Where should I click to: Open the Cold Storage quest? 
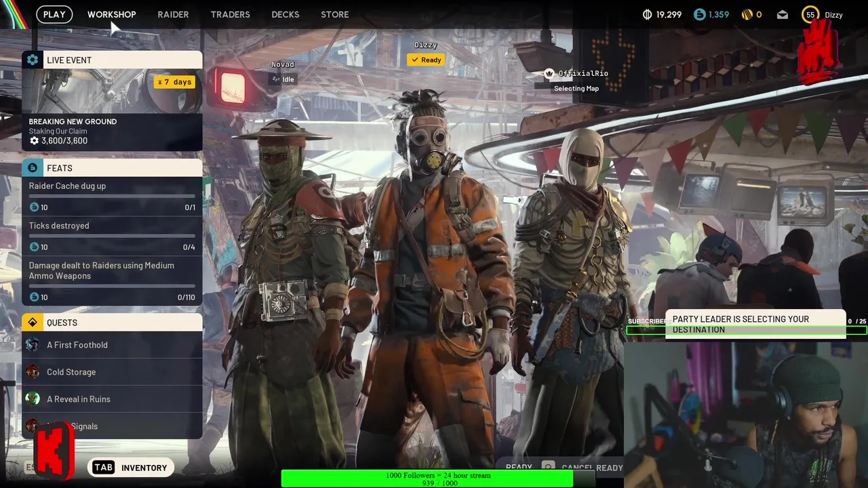click(x=112, y=372)
